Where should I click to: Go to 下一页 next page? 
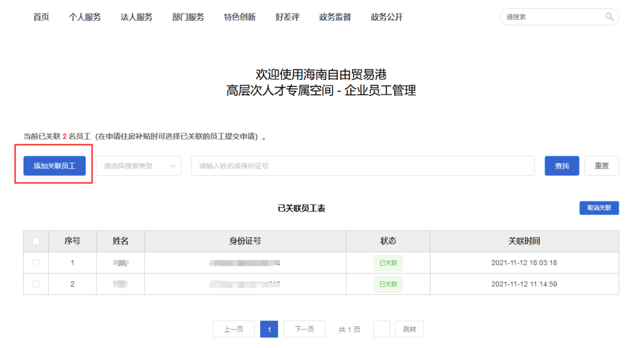pyautogui.click(x=304, y=329)
